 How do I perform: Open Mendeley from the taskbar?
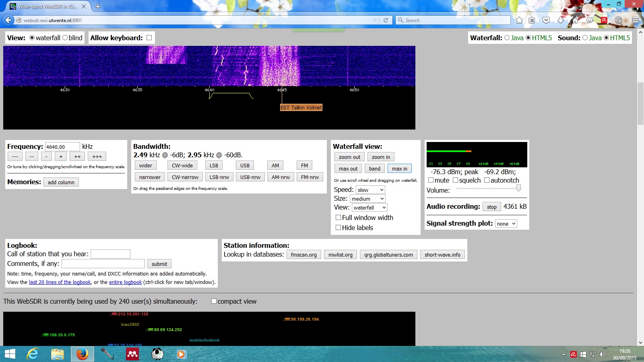click(x=132, y=354)
